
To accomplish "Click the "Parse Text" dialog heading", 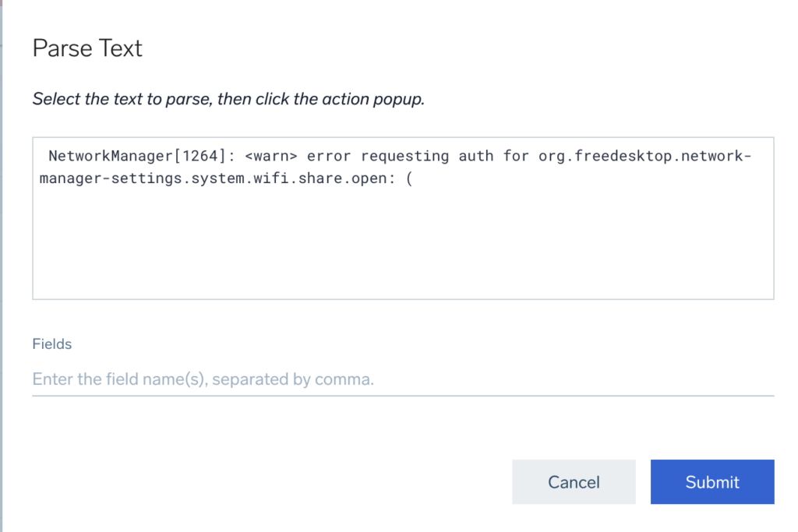I will pyautogui.click(x=87, y=48).
